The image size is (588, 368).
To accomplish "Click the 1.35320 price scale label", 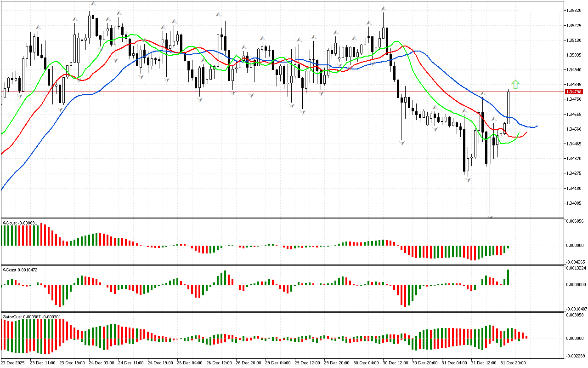I will tap(575, 10).
